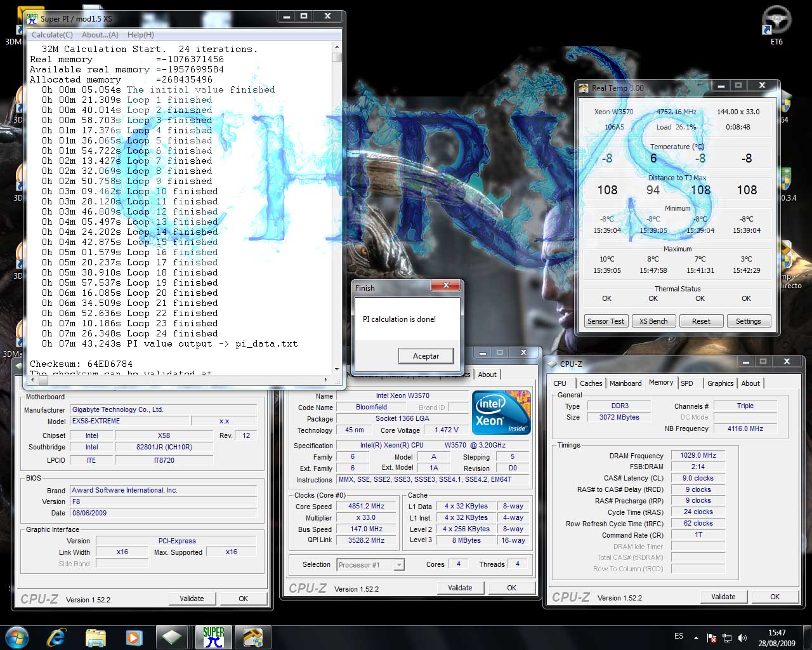Select Checksum: 64ED6784 line in Super PI

pos(81,364)
